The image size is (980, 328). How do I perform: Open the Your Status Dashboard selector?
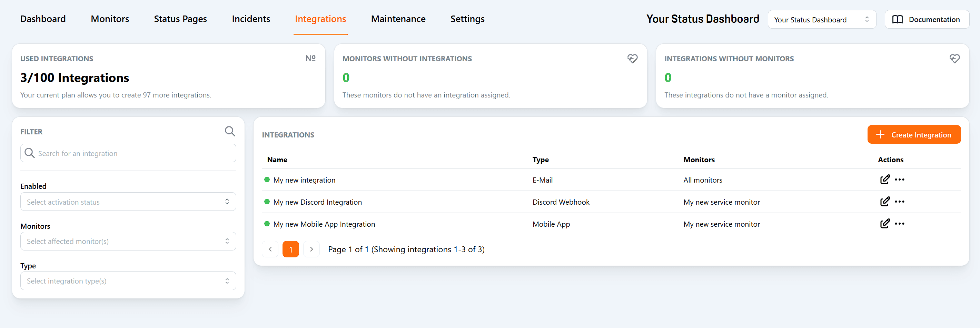[x=822, y=19]
